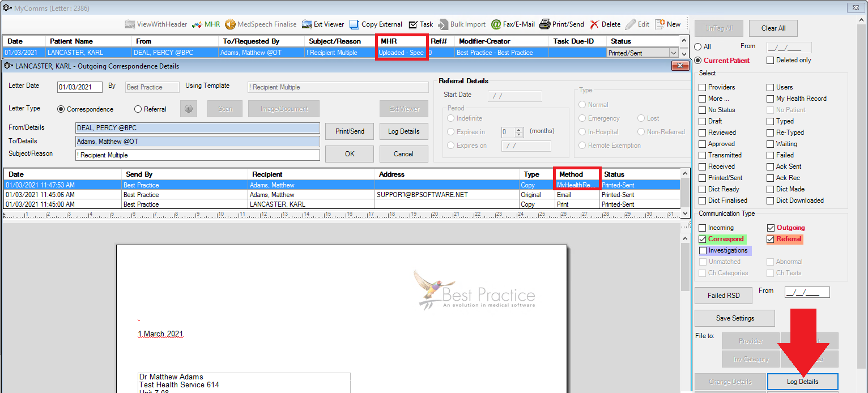Tick the Users checkbox
The image size is (868, 393).
click(771, 87)
